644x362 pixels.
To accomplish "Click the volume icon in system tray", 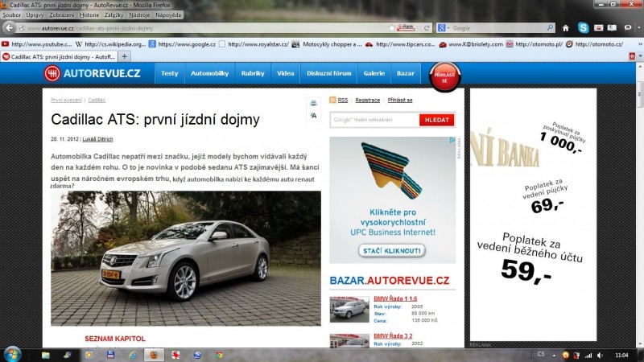I will [x=600, y=356].
